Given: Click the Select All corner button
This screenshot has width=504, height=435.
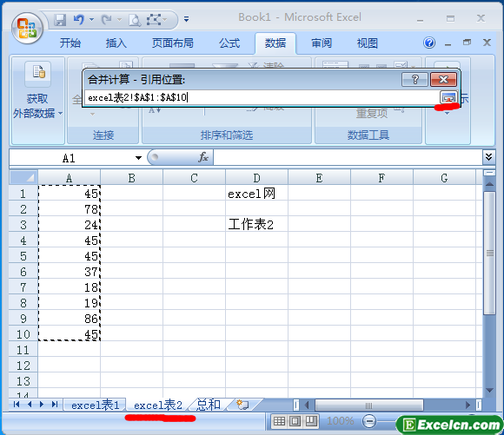Looking at the screenshot, I should pyautogui.click(x=23, y=177).
